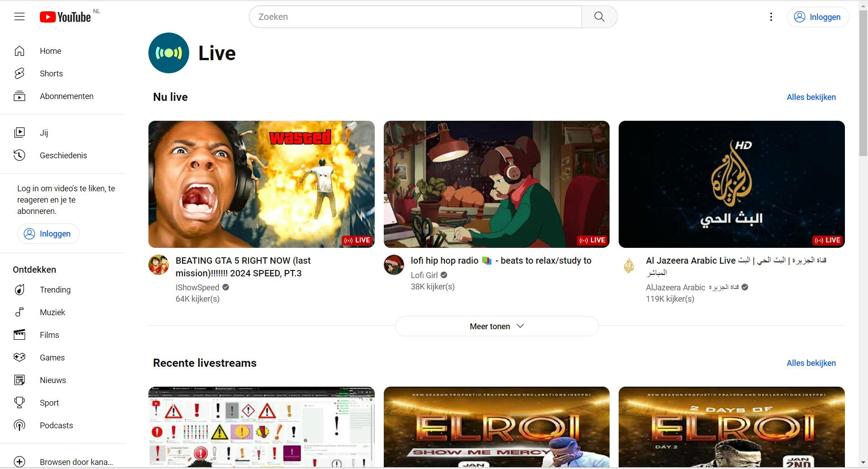Image resolution: width=868 pixels, height=469 pixels.
Task: Open the IShowSpeed GTA 5 stream thumbnail
Action: pos(262,184)
